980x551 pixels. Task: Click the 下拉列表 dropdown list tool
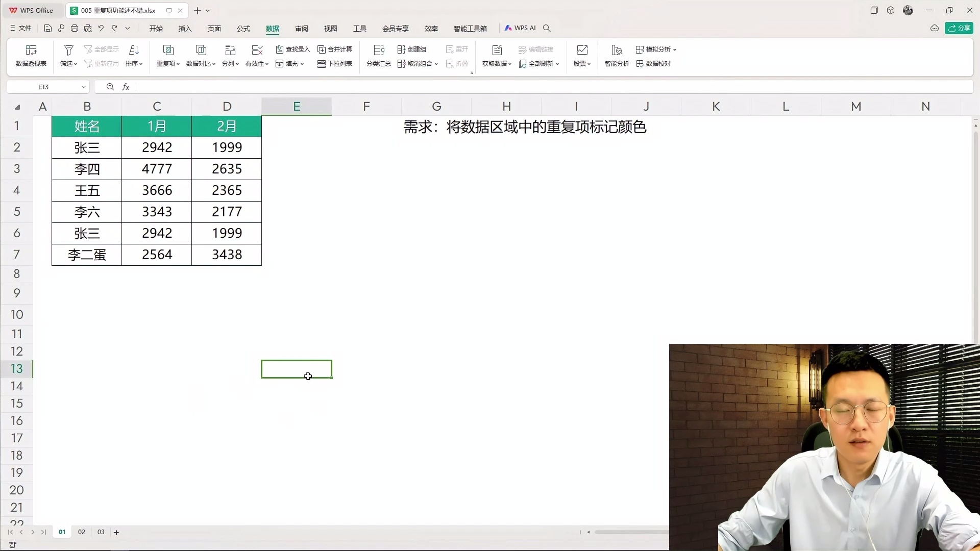coord(335,63)
